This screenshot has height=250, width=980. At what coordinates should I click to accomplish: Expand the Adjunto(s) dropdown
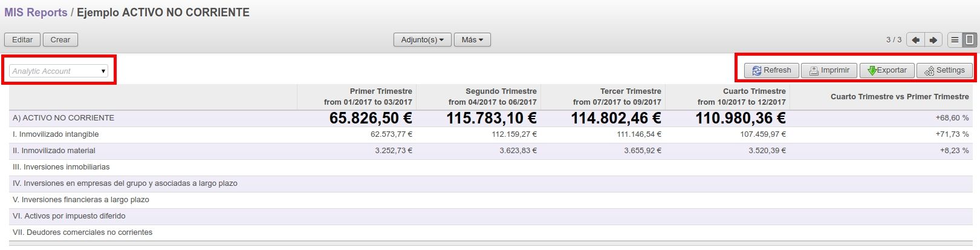422,40
